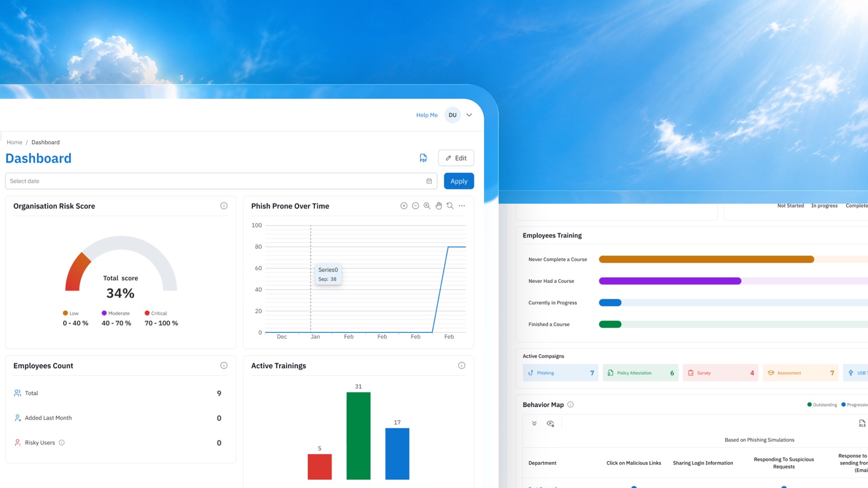Viewport: 868px width, 488px height.
Task: Show Active Trainings info tooltip
Action: 462,365
